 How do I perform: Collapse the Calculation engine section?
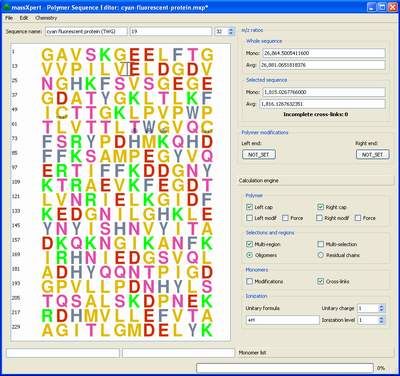(x=315, y=180)
